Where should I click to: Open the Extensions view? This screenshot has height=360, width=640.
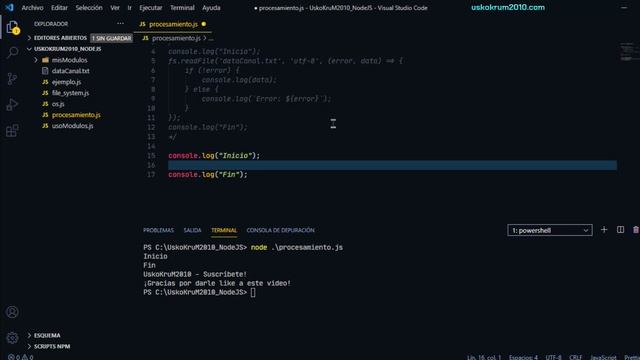coord(12,131)
